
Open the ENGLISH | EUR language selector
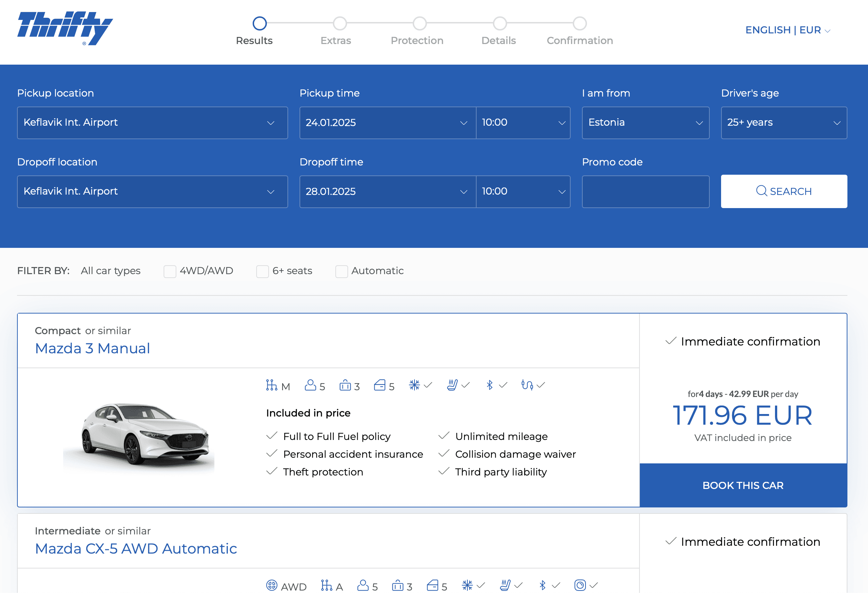(788, 30)
